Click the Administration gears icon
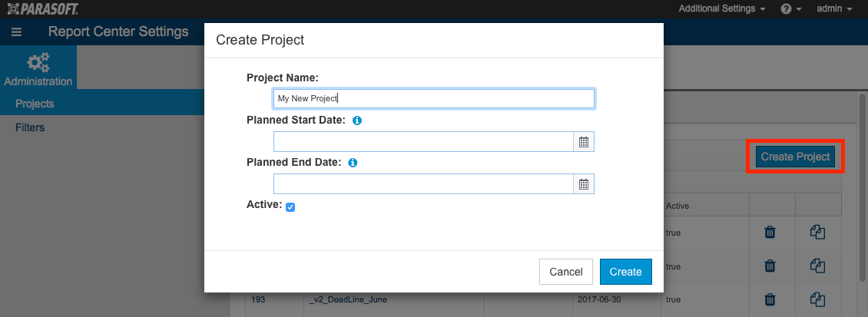This screenshot has height=317, width=868. (38, 62)
